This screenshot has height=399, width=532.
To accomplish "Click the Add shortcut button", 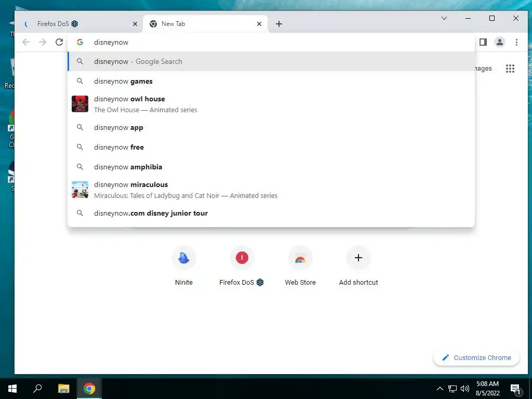I will pyautogui.click(x=358, y=267).
